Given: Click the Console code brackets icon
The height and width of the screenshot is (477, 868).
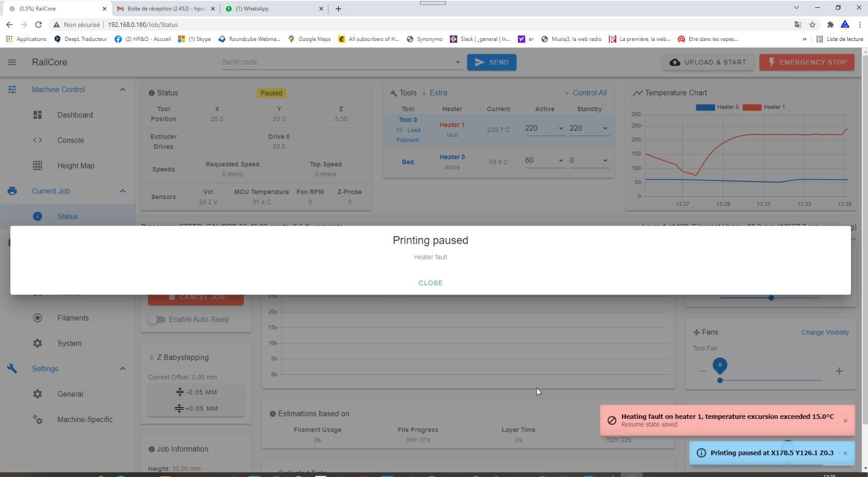Looking at the screenshot, I should [x=37, y=141].
